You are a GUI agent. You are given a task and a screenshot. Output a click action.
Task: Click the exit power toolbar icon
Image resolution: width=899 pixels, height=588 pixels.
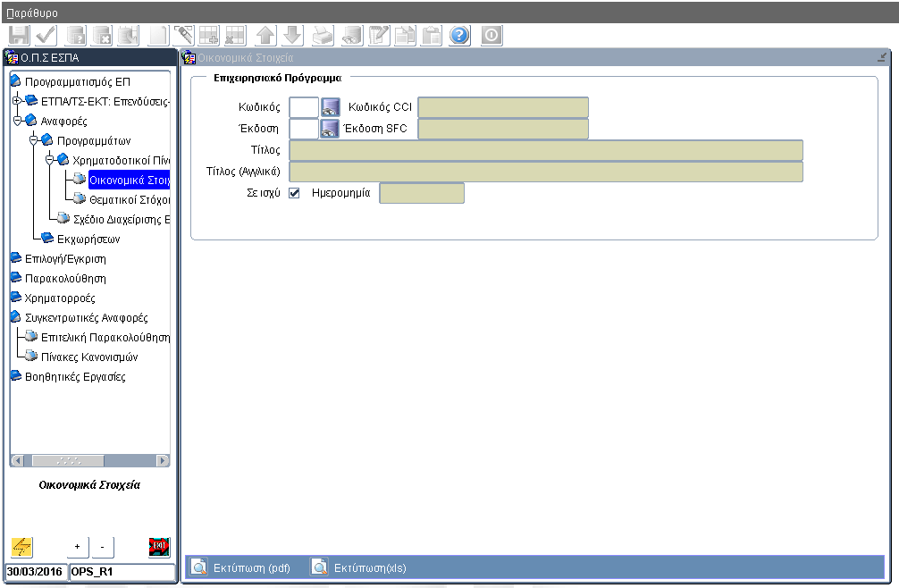[492, 36]
